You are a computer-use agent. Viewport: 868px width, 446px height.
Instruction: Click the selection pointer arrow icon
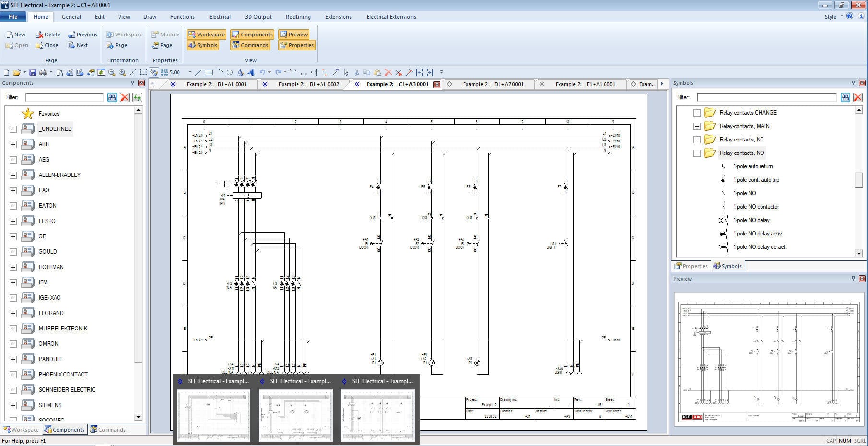tap(346, 72)
